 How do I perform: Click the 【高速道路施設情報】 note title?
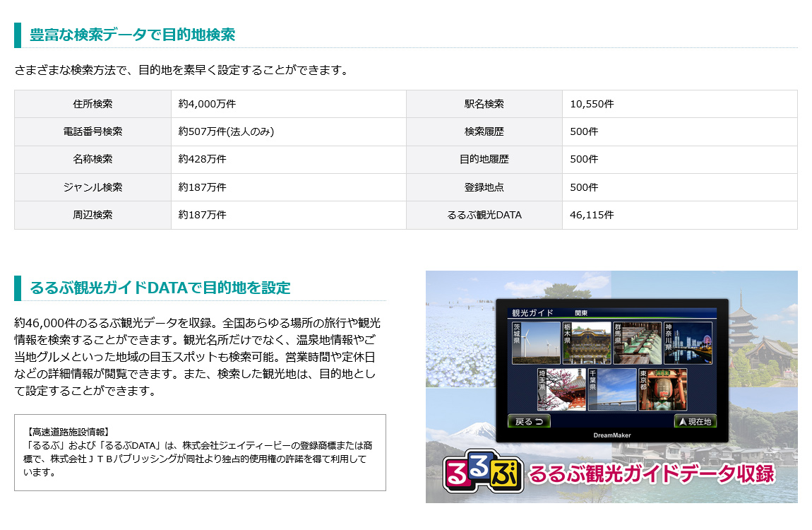tap(67, 432)
